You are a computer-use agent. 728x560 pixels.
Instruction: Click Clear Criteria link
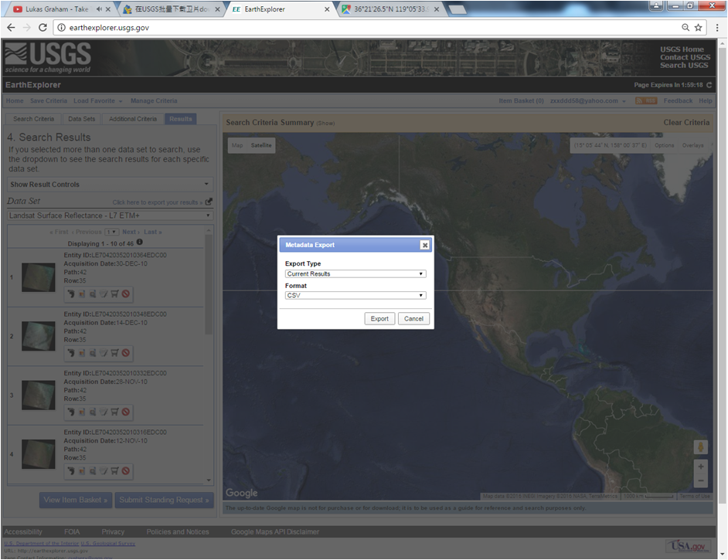pos(686,123)
